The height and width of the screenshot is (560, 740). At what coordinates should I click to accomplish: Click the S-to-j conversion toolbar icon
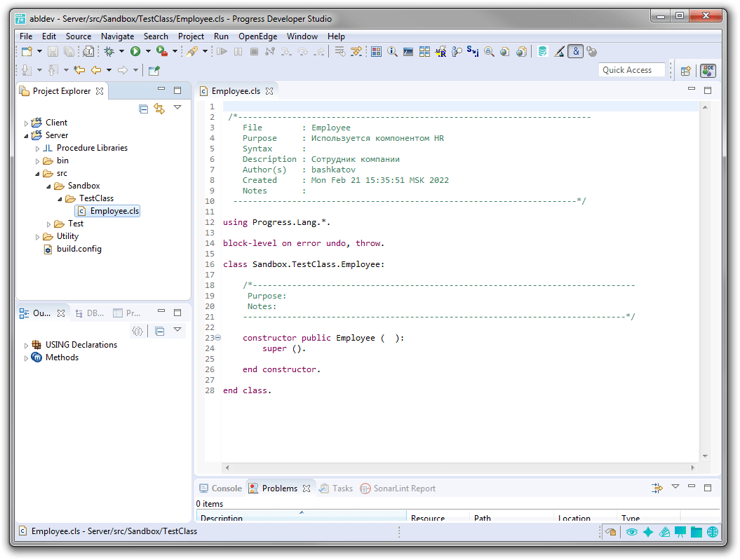[473, 51]
